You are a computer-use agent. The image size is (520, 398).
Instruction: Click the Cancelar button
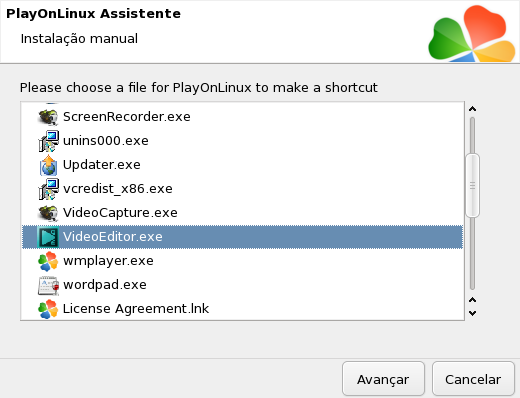coord(473,379)
